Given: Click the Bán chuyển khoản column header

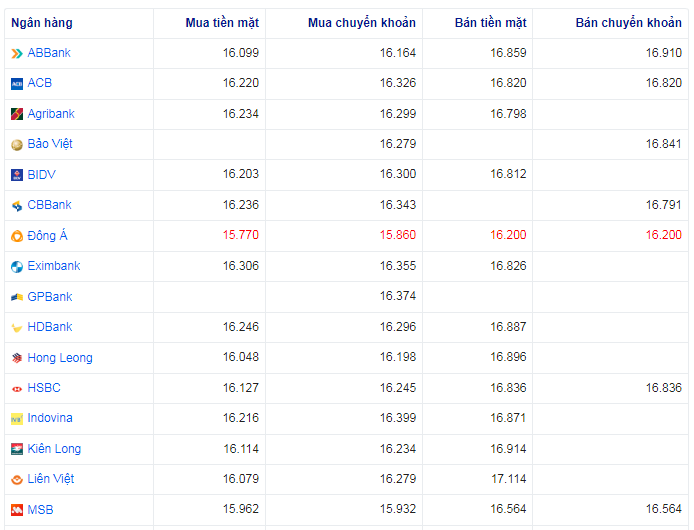Looking at the screenshot, I should [628, 23].
